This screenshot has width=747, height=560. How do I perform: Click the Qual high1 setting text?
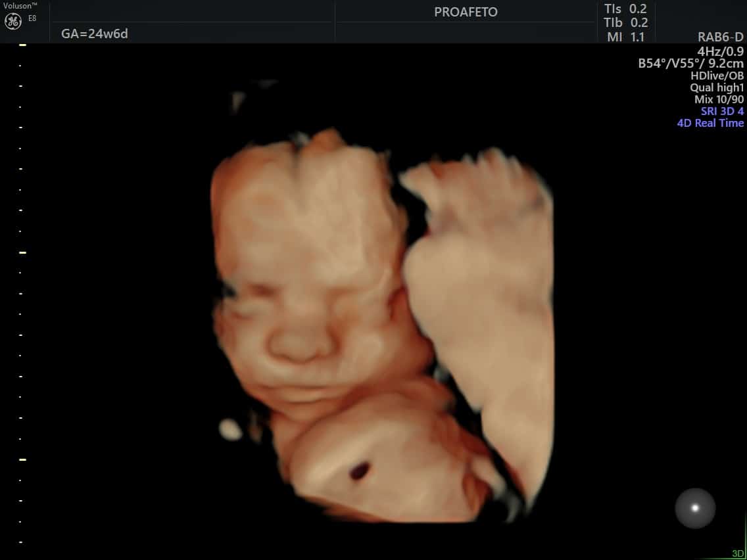pos(717,87)
